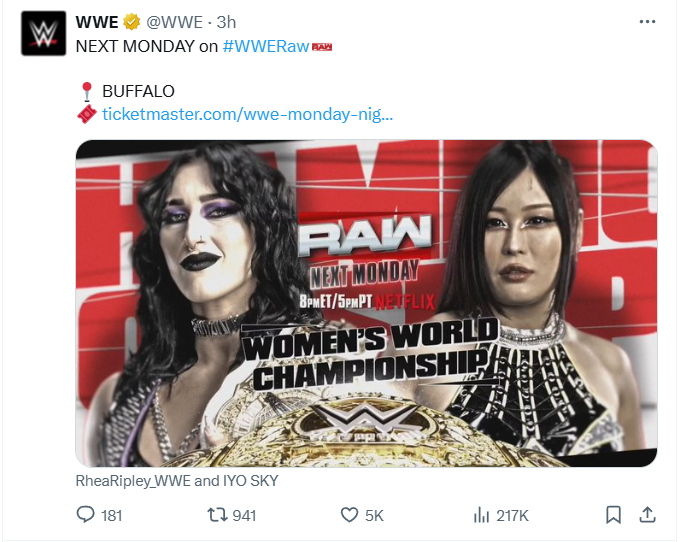Open the @WWE handle

pyautogui.click(x=174, y=22)
